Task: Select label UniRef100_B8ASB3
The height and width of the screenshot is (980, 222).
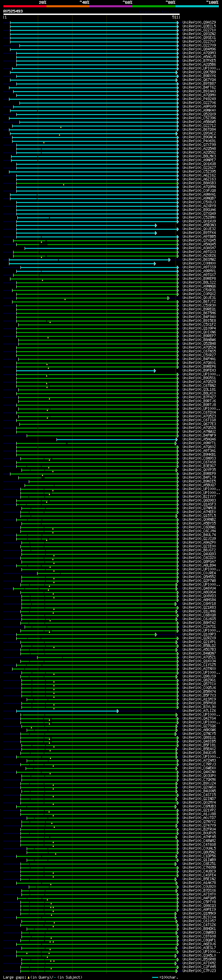Action: click(x=199, y=183)
